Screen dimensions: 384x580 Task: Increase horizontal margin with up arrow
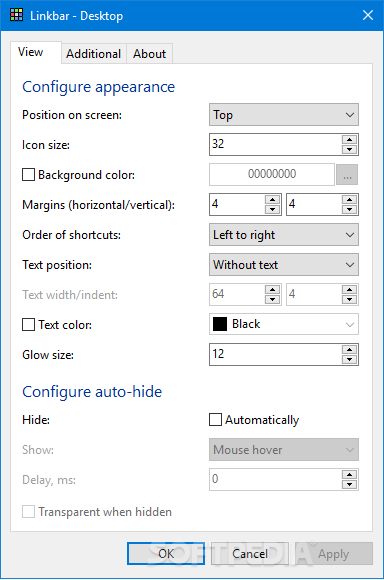[273, 200]
